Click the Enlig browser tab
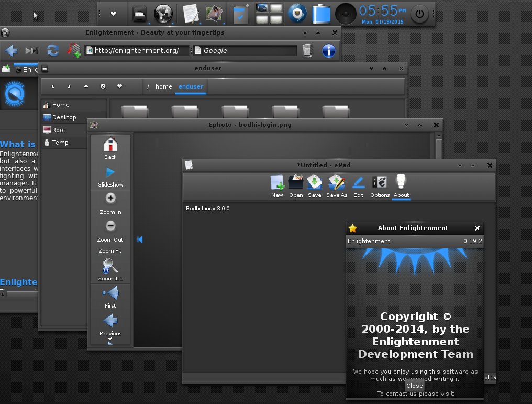The width and height of the screenshot is (532, 404). (x=27, y=69)
